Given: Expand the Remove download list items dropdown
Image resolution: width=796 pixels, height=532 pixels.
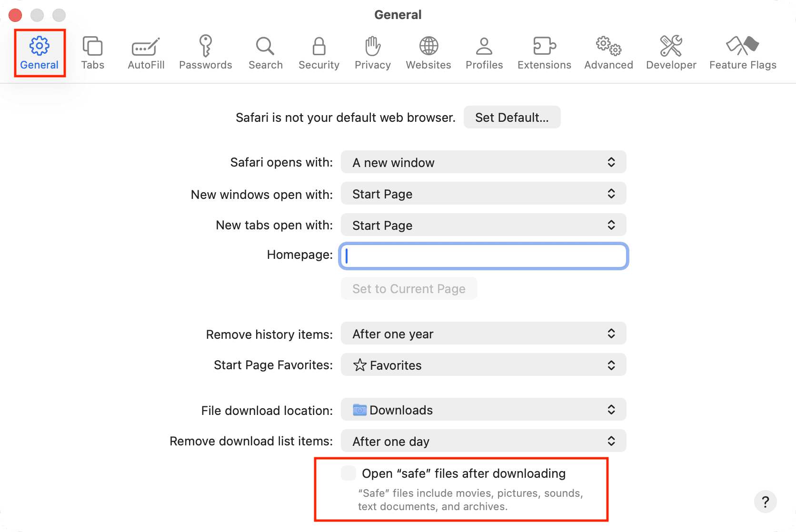Looking at the screenshot, I should [483, 441].
